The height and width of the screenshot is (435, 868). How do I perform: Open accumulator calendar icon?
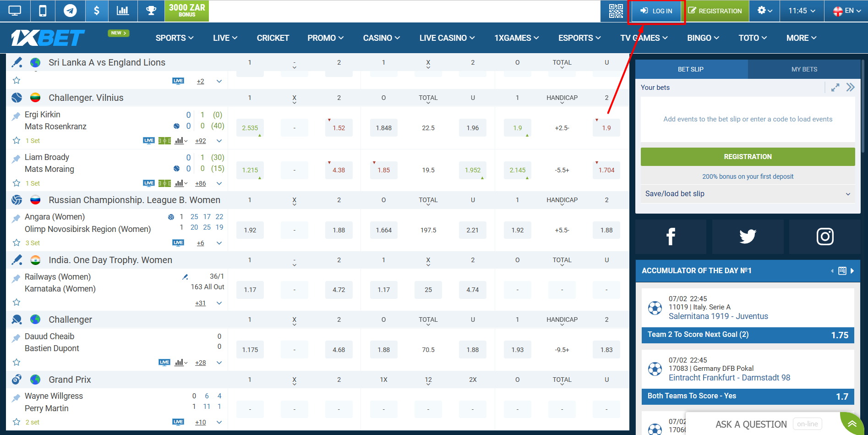click(842, 271)
